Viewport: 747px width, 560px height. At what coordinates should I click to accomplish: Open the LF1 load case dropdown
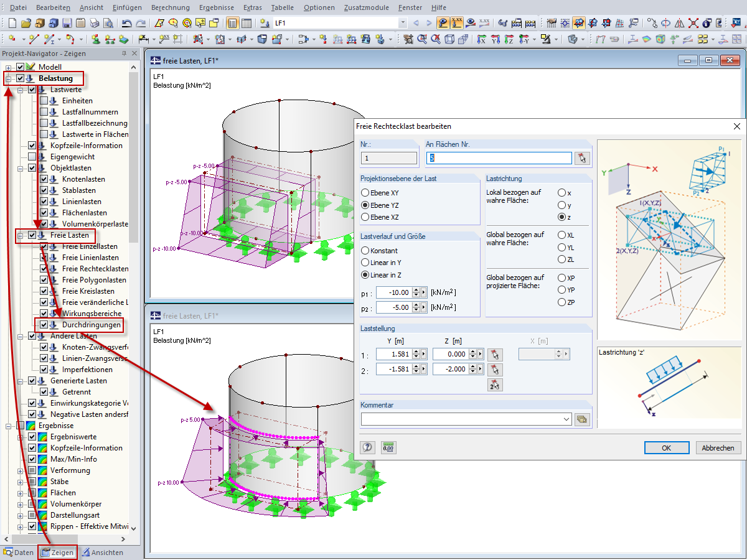(x=403, y=23)
